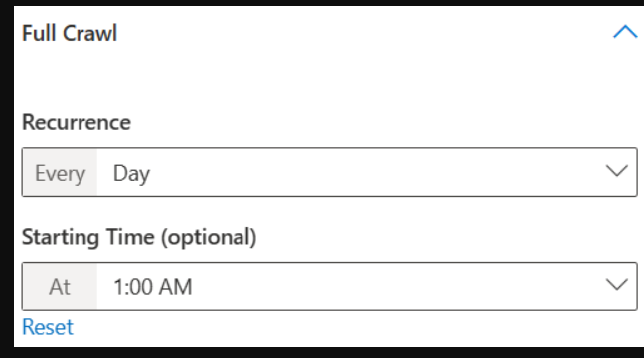Open the Recurrence dropdown arrow
The image size is (644, 358).
617,171
